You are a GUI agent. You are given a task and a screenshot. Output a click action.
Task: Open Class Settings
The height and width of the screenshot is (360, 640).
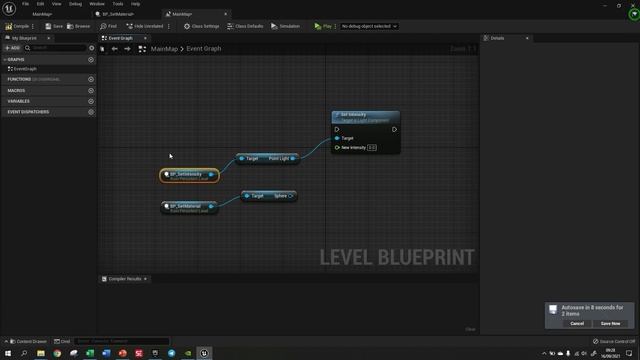(x=202, y=26)
